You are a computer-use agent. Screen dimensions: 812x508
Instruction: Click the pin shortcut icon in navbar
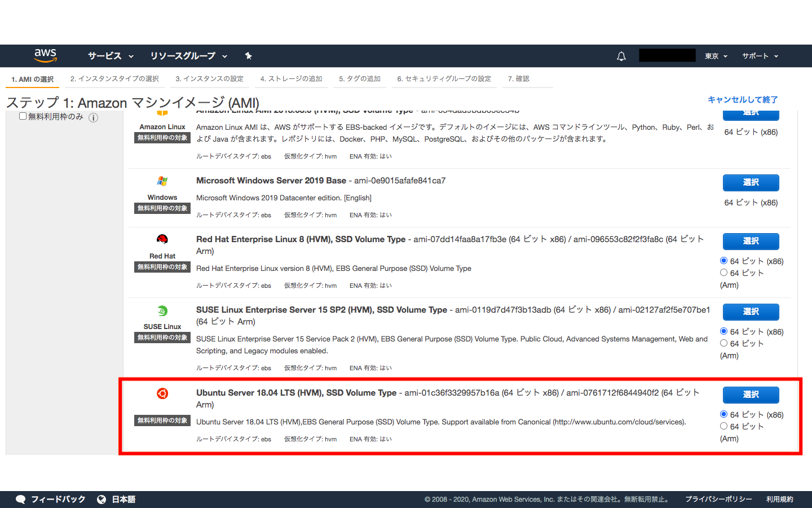click(248, 56)
